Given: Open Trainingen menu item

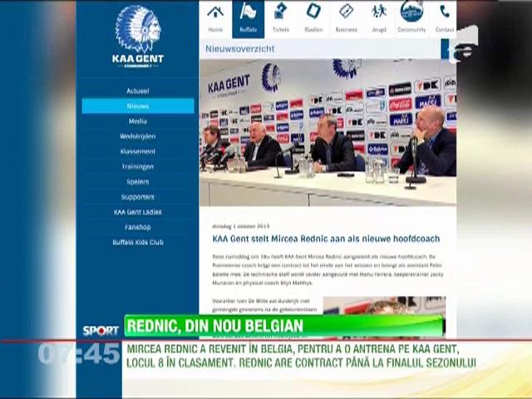Looking at the screenshot, I should click(138, 166).
